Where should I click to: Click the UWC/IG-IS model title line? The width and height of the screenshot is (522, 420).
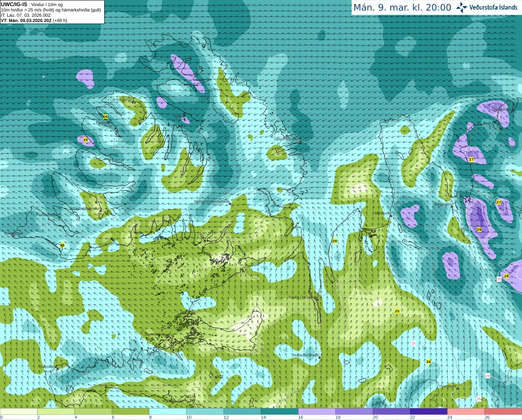click(32, 4)
